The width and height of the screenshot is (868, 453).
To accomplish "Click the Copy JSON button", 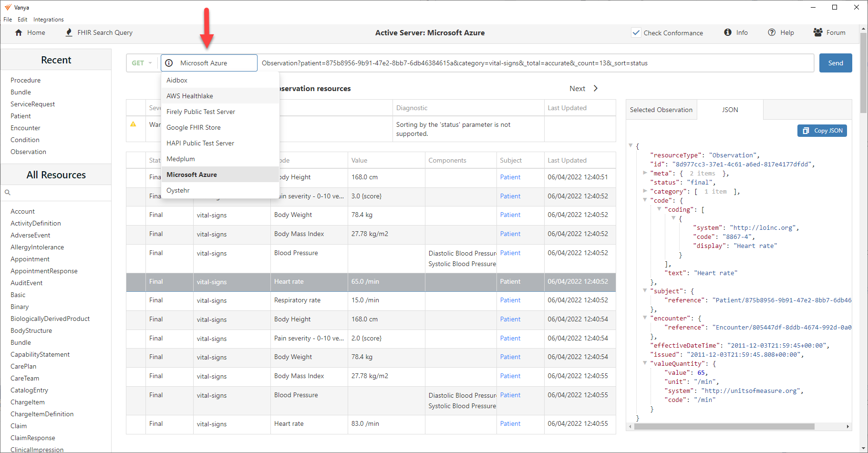I will tap(822, 131).
